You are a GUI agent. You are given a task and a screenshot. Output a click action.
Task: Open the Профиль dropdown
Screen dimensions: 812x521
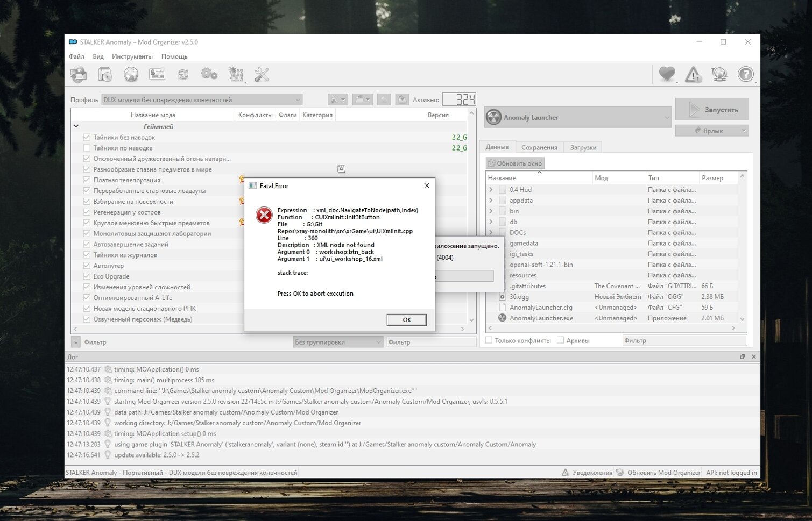[202, 99]
